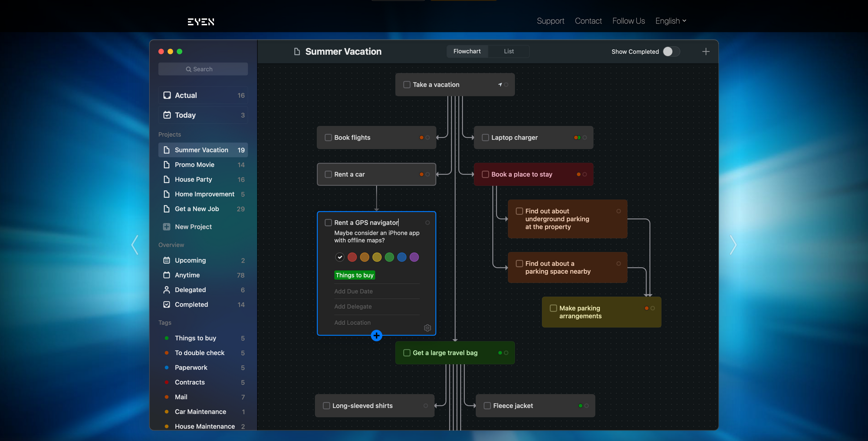Open settings gear in the GPS navigator card
This screenshot has width=868, height=441.
point(427,328)
